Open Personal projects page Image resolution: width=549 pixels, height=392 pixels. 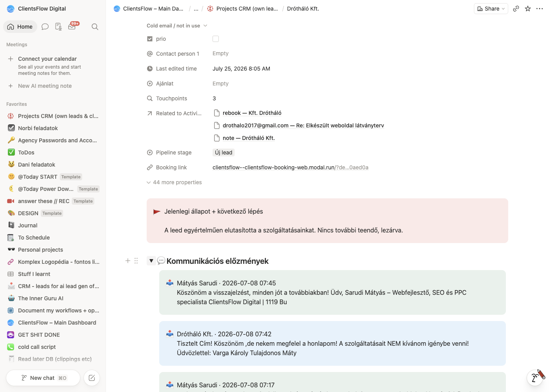click(53, 250)
